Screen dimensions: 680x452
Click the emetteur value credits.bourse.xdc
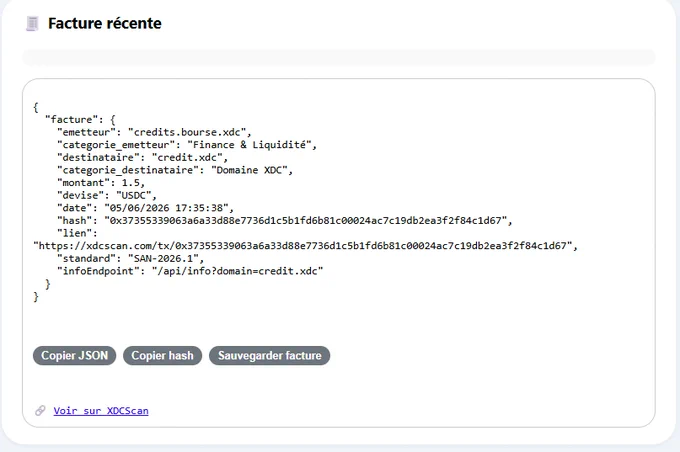click(x=187, y=132)
